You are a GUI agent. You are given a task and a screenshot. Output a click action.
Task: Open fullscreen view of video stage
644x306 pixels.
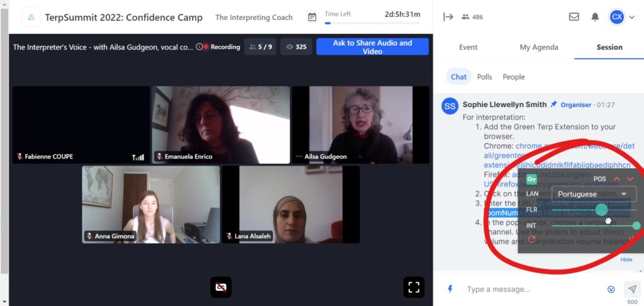[414, 287]
